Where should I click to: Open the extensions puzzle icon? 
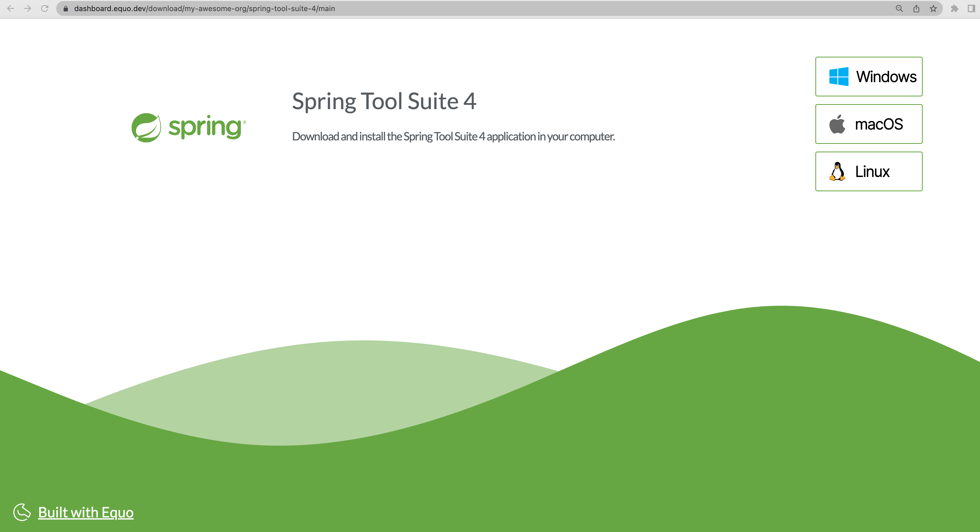pyautogui.click(x=955, y=8)
